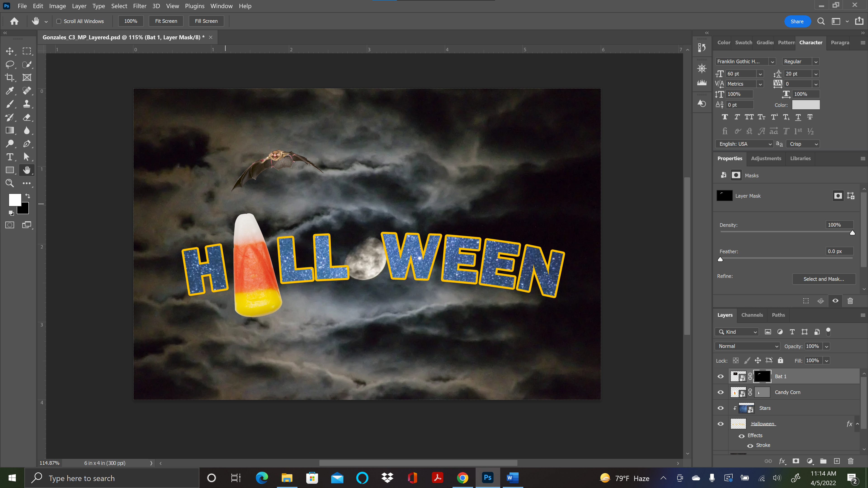
Task: Open the Crisp anti-aliasing dropdown
Action: (803, 144)
